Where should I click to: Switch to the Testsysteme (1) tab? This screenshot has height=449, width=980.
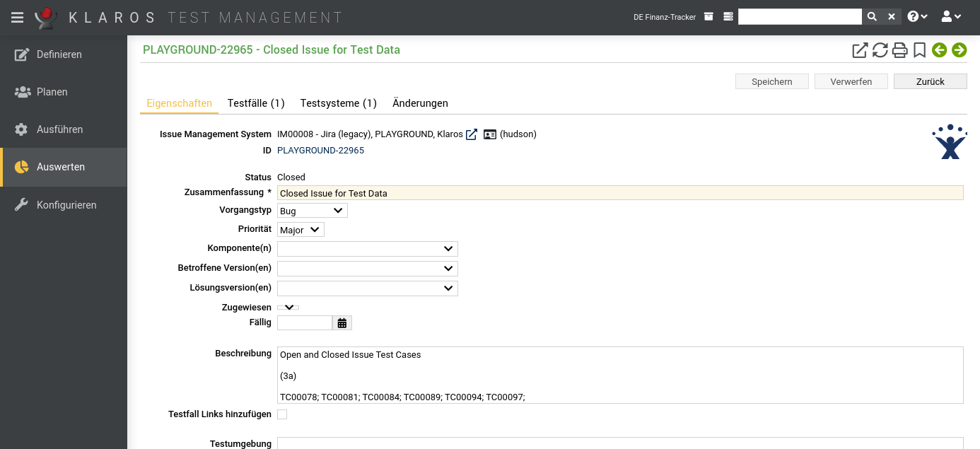339,103
